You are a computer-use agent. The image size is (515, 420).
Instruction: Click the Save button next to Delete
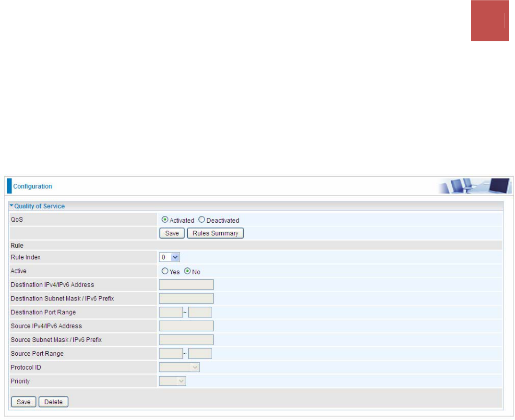click(24, 402)
